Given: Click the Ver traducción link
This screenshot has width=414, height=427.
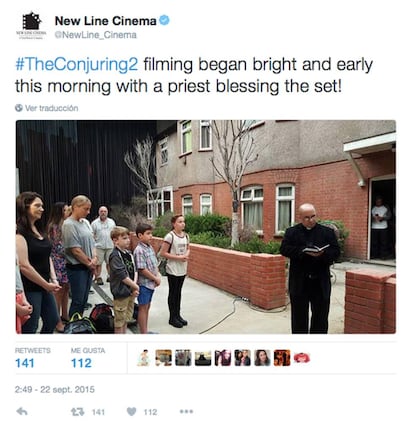Looking at the screenshot, I should pyautogui.click(x=51, y=108).
